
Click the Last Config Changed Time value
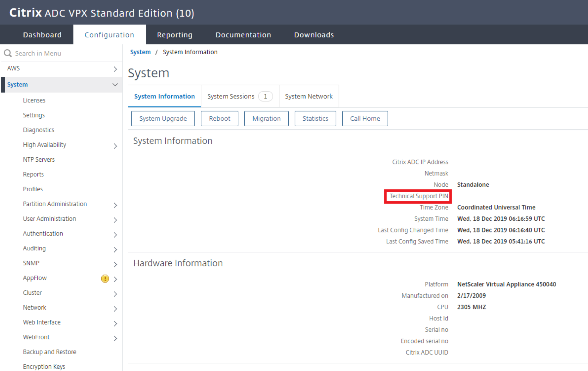pyautogui.click(x=501, y=230)
